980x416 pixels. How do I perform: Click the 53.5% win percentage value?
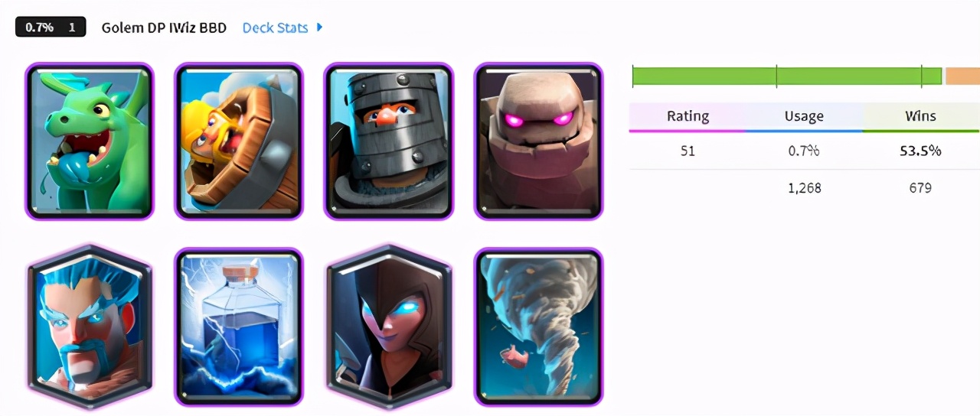[920, 151]
